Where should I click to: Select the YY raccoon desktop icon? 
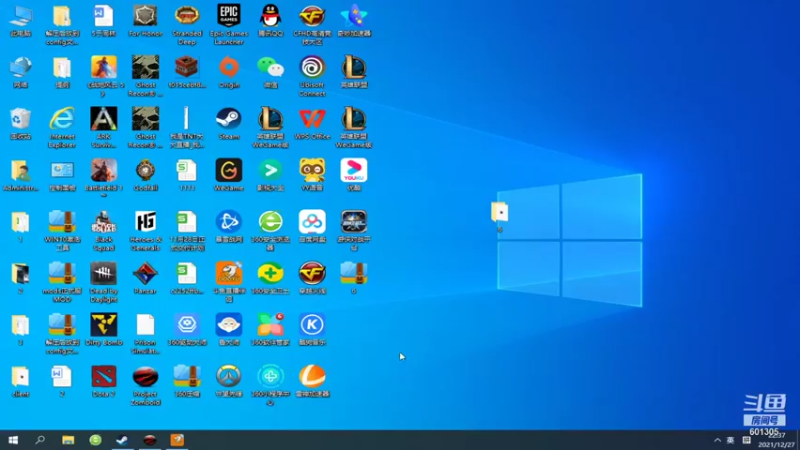click(312, 176)
